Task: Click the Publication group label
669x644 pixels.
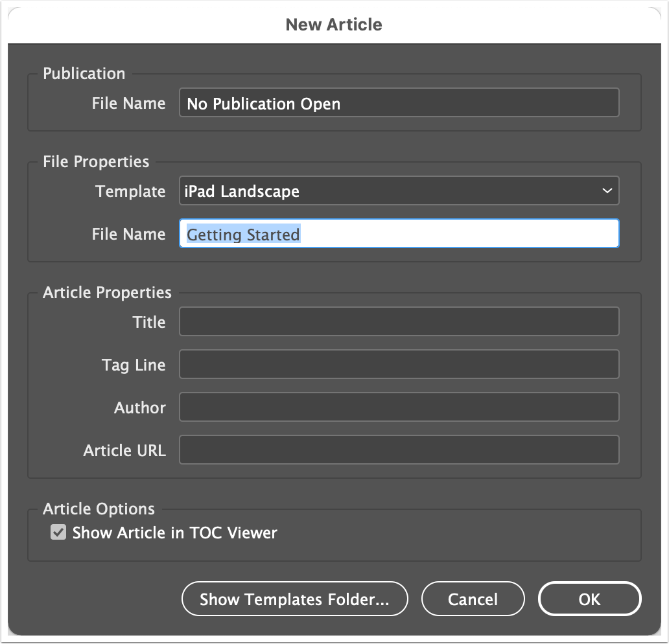Action: [84, 73]
